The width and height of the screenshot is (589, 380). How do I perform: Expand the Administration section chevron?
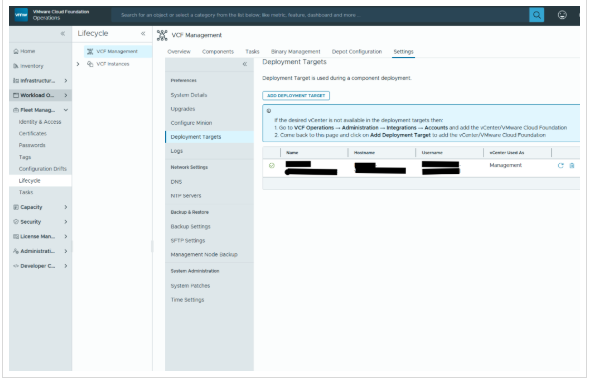coord(66,251)
